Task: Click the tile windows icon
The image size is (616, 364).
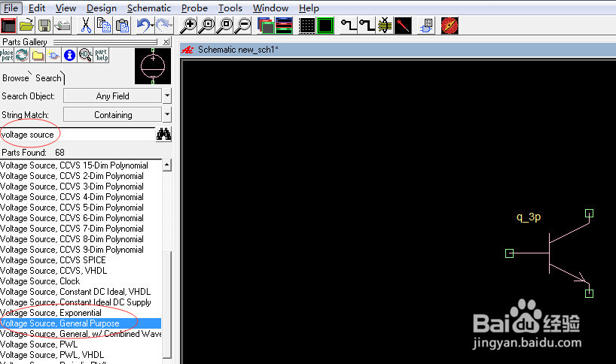Action: [284, 26]
